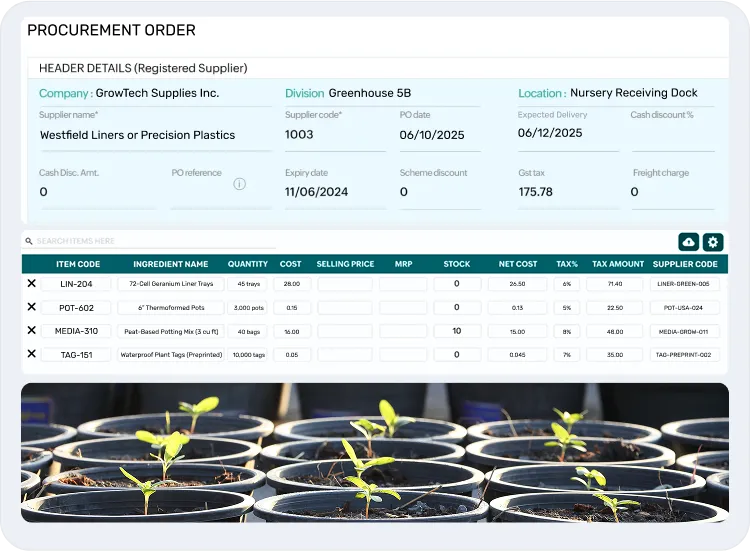Click the ITEM CODE column header
The width and height of the screenshot is (750, 551).
coord(78,264)
